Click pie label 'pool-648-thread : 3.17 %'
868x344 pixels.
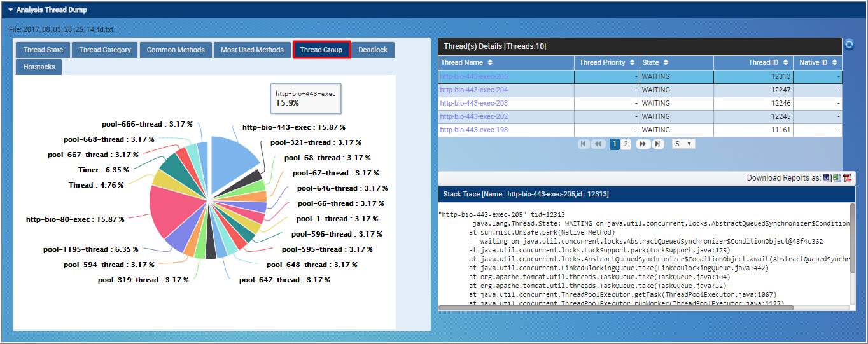pos(312,265)
